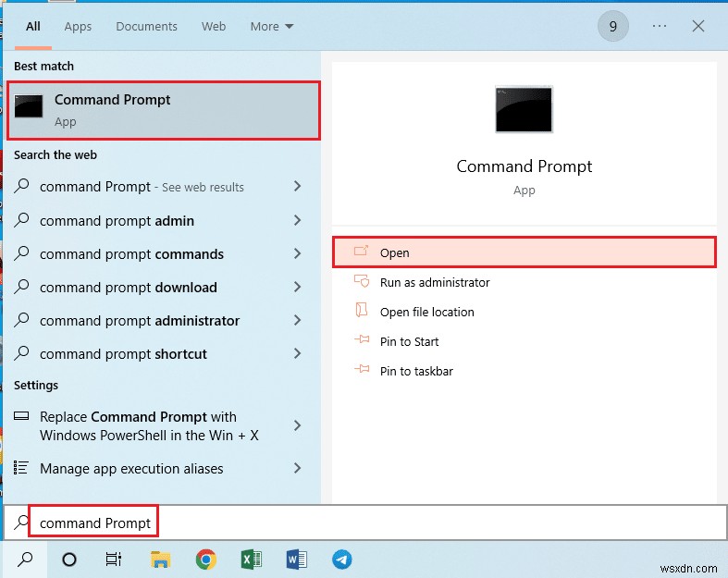Click the Open file location folder icon
The width and height of the screenshot is (728, 578).
click(x=361, y=310)
